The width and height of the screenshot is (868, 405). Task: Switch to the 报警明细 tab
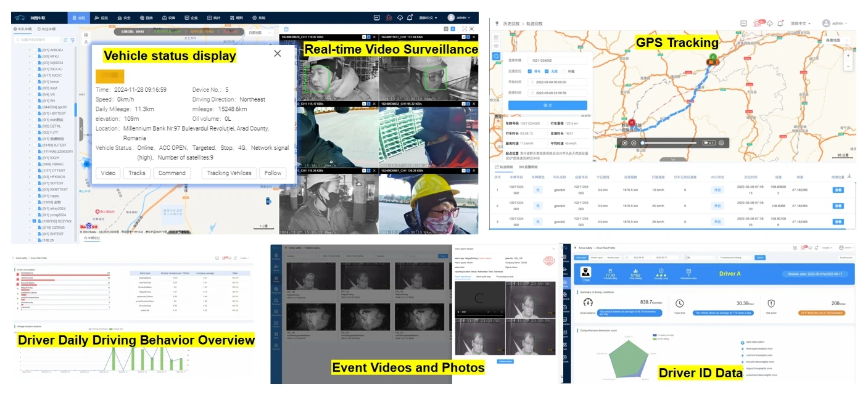[529, 167]
